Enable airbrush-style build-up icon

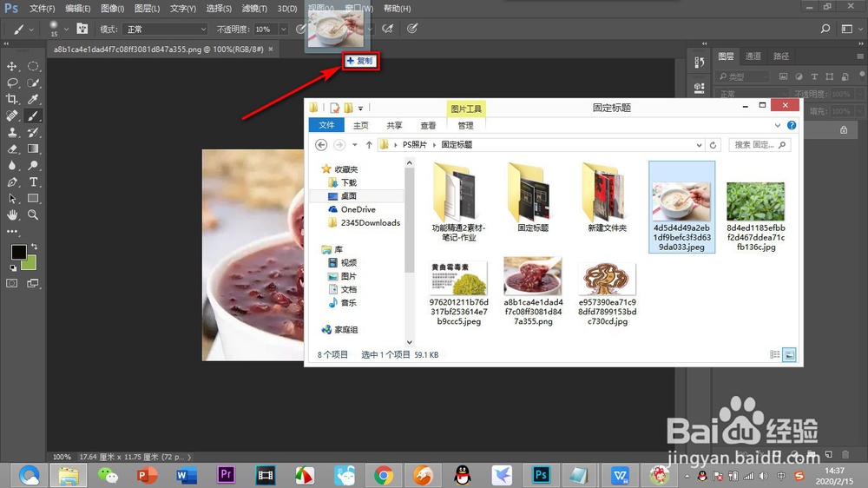point(387,29)
